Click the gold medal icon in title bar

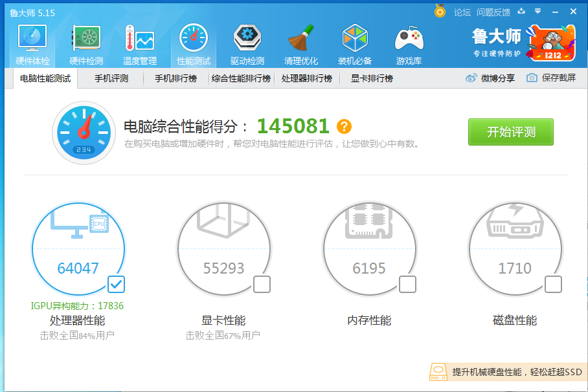pyautogui.click(x=440, y=11)
